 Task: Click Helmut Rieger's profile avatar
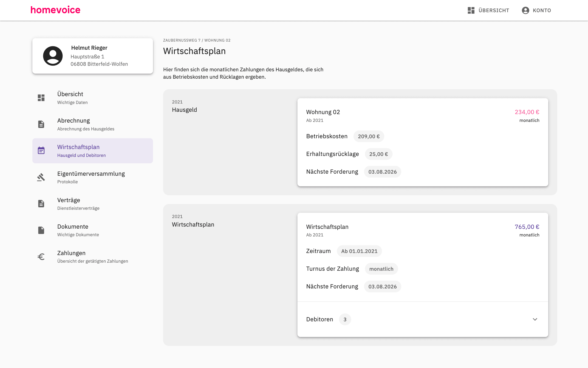click(53, 56)
